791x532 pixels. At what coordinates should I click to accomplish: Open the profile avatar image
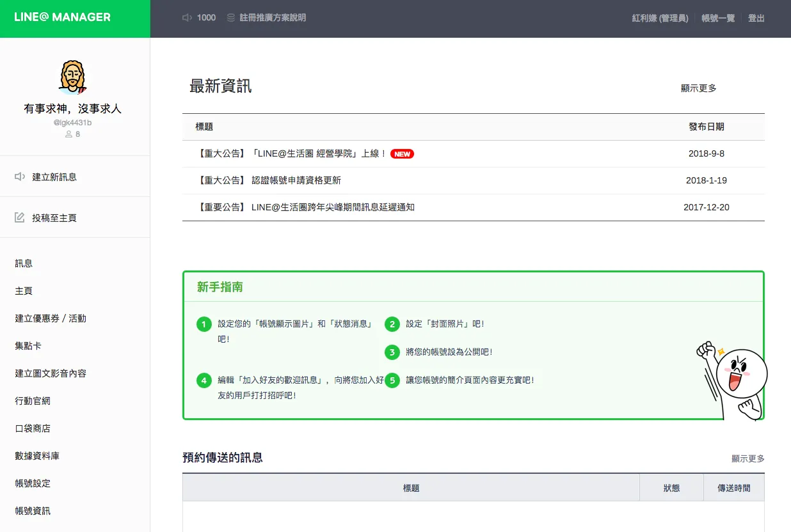pyautogui.click(x=72, y=77)
